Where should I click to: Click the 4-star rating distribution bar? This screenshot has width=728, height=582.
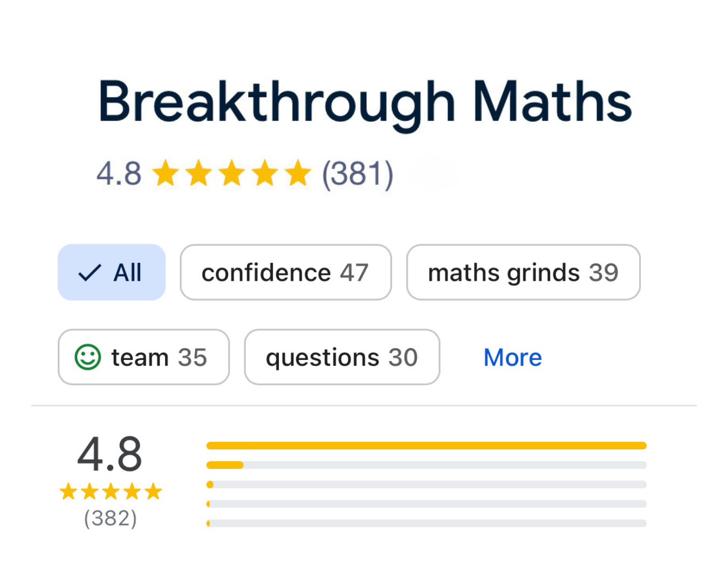tap(426, 465)
